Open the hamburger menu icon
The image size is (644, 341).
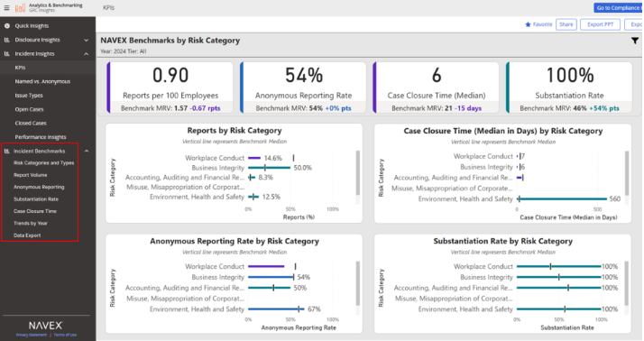click(x=6, y=7)
